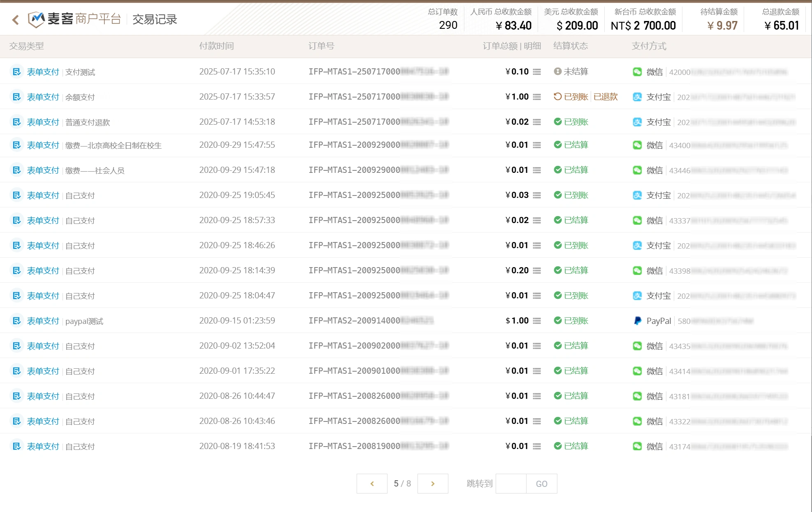The width and height of the screenshot is (812, 512).
Task: Click the 未结算 status icon
Action: tap(557, 72)
